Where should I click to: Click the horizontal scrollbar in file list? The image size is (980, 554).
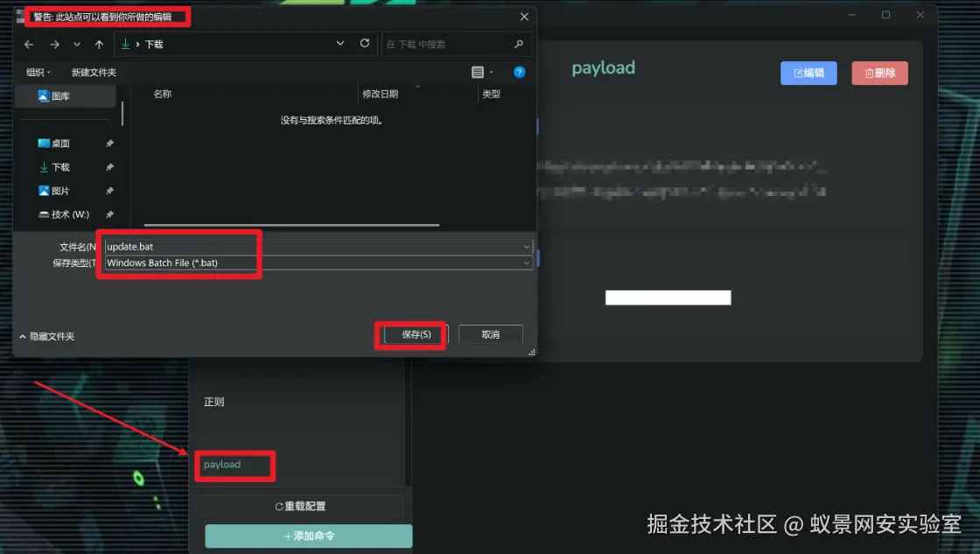point(291,225)
